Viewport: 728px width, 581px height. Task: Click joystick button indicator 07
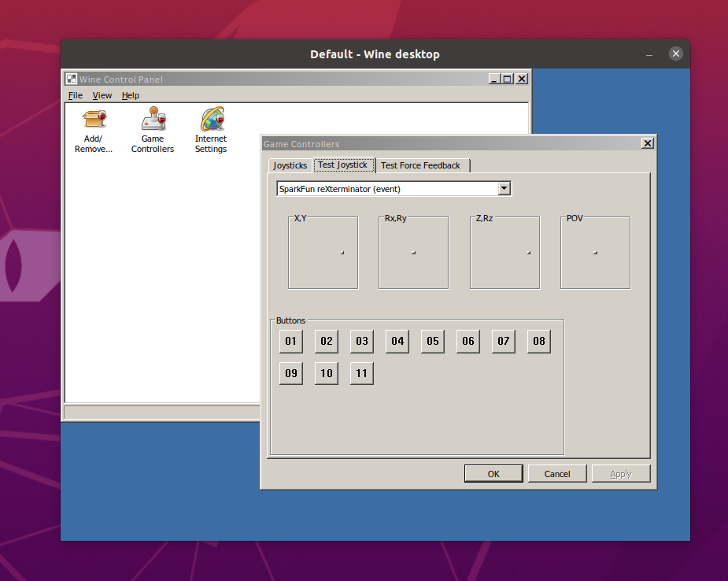(504, 342)
